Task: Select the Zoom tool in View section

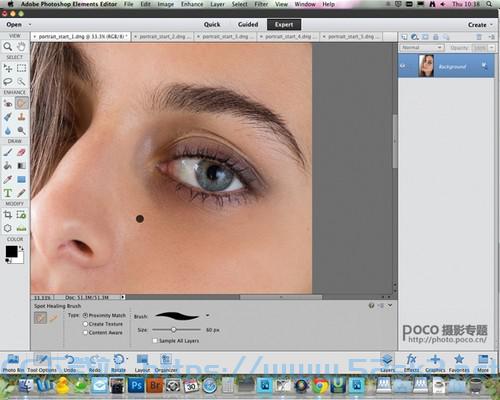Action: pos(8,47)
